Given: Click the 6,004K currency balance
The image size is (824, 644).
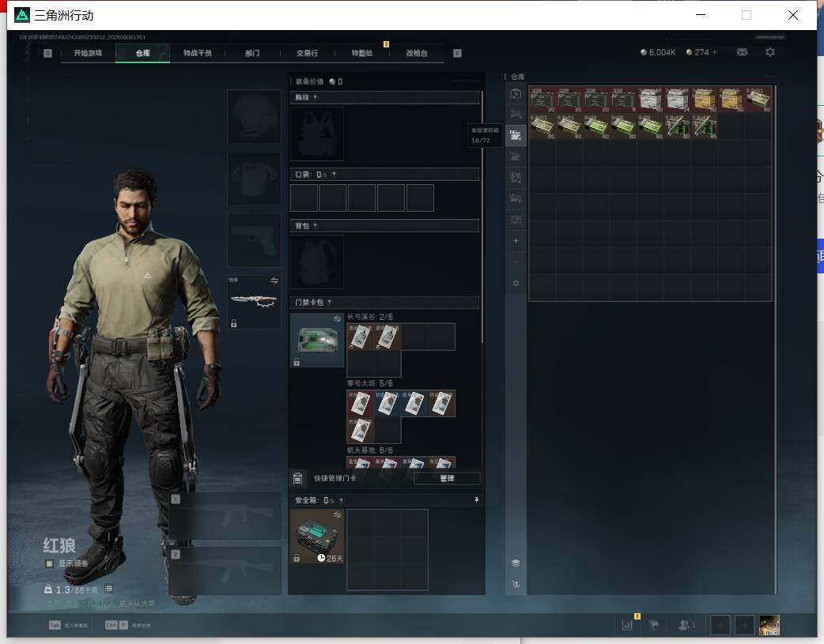Looking at the screenshot, I should [x=658, y=52].
